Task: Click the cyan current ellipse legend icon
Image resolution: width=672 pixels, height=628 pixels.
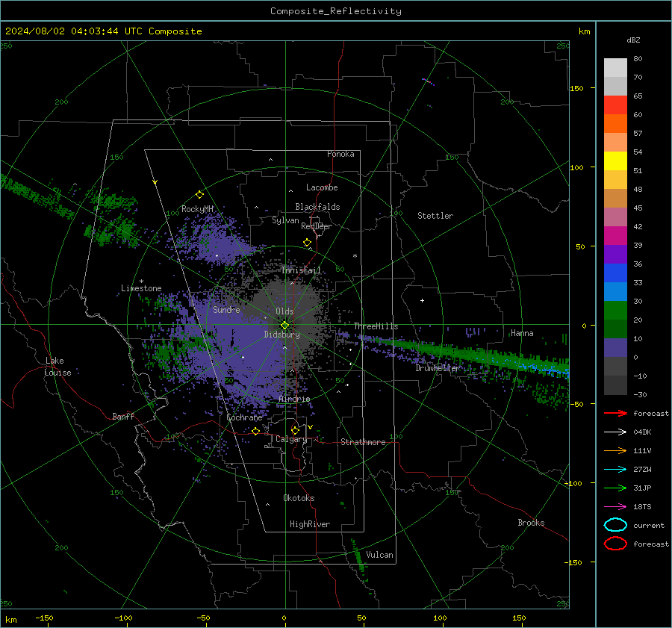Action: [615, 525]
